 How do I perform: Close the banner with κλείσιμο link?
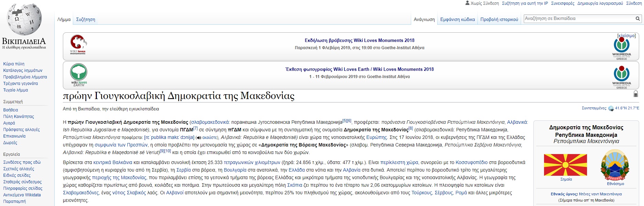tap(626, 36)
